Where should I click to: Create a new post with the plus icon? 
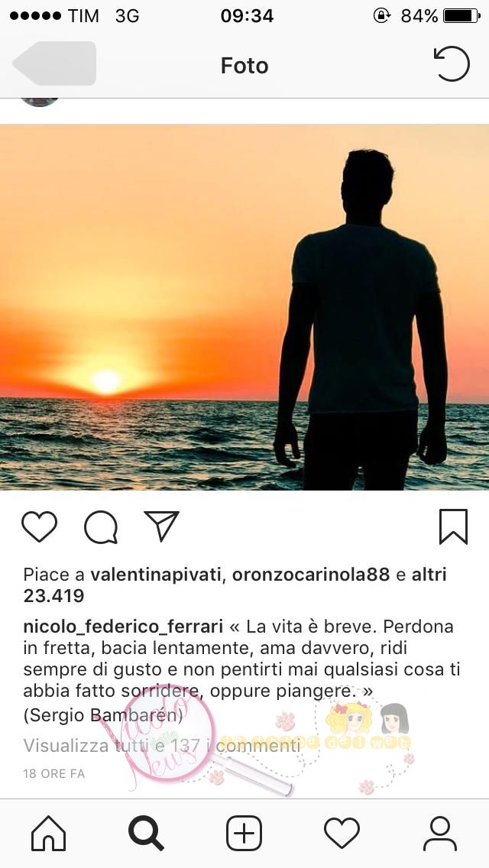pyautogui.click(x=244, y=833)
